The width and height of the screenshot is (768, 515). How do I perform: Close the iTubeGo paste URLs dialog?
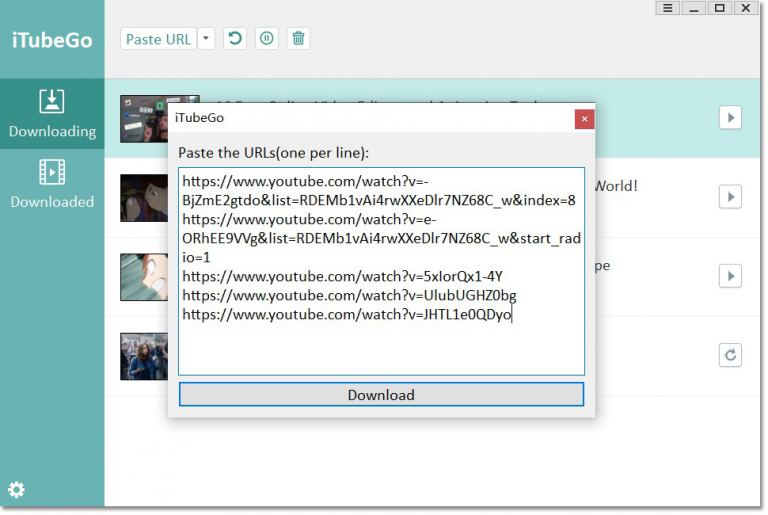coord(584,119)
